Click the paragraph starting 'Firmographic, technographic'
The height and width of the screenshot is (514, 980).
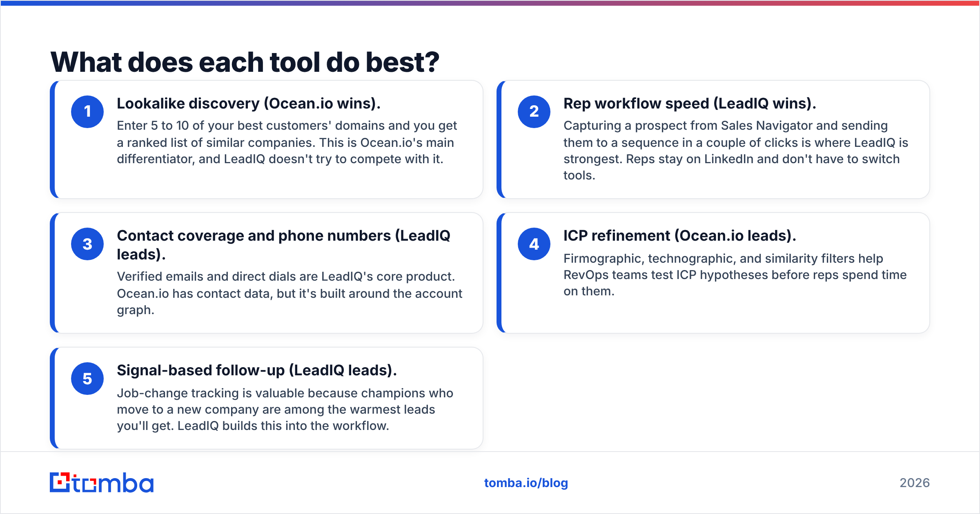click(735, 275)
